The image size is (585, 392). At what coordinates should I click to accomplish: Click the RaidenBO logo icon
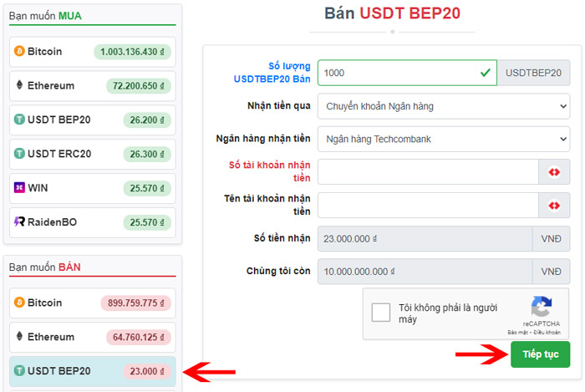tap(19, 221)
